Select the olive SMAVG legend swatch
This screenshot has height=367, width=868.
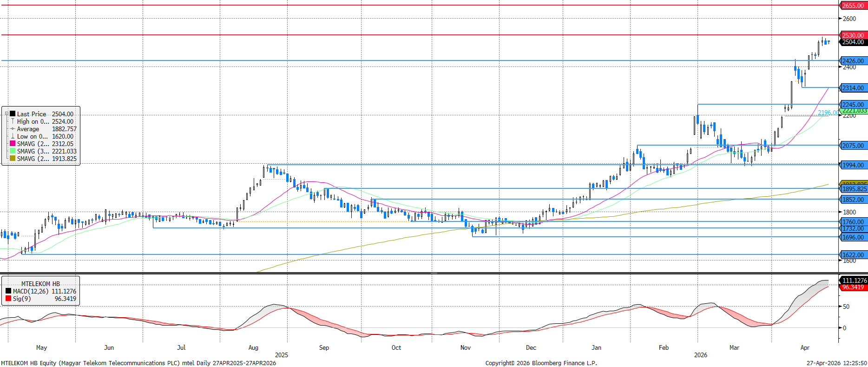click(13, 159)
